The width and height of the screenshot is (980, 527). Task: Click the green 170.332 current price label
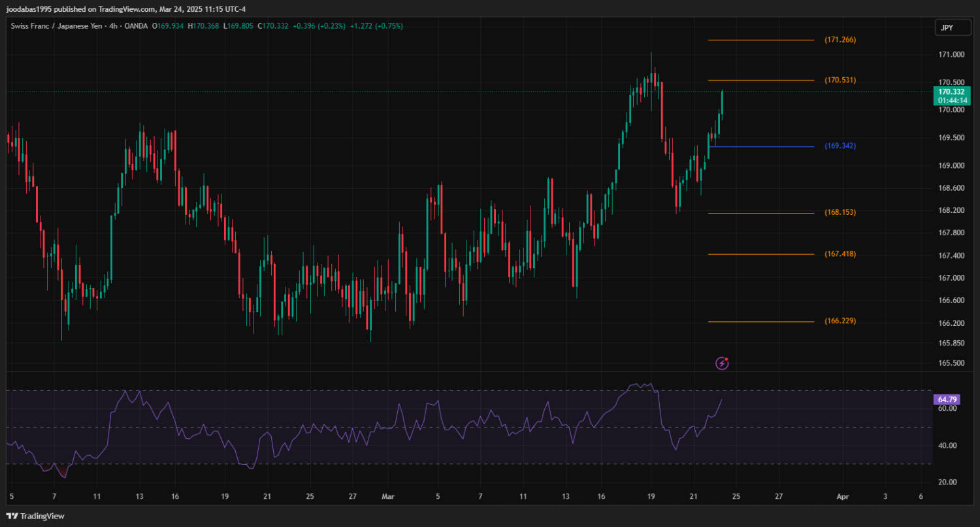click(951, 92)
